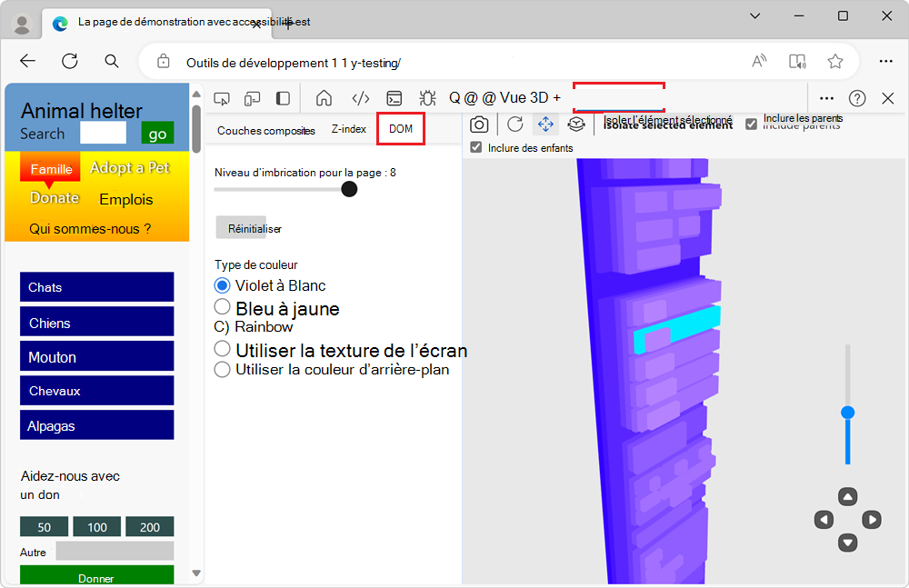The height and width of the screenshot is (588, 909).
Task: Toggle the sidebar dock icon in DevTools
Action: [x=283, y=98]
